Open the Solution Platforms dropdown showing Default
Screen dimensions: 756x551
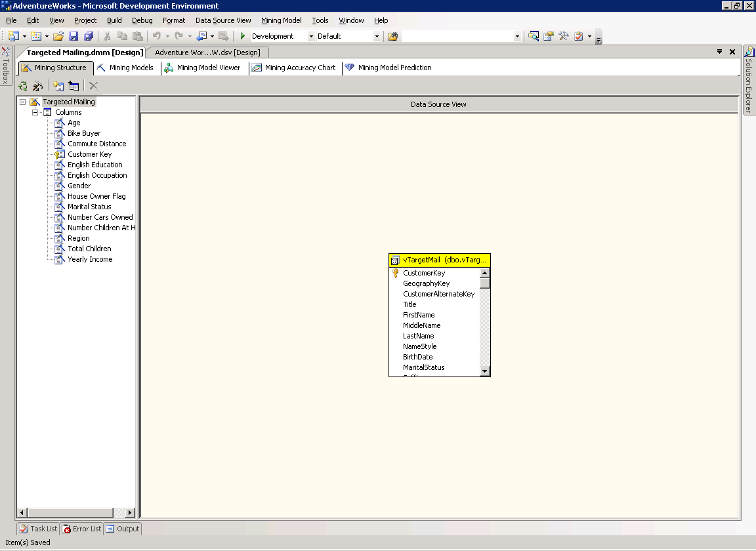(377, 36)
